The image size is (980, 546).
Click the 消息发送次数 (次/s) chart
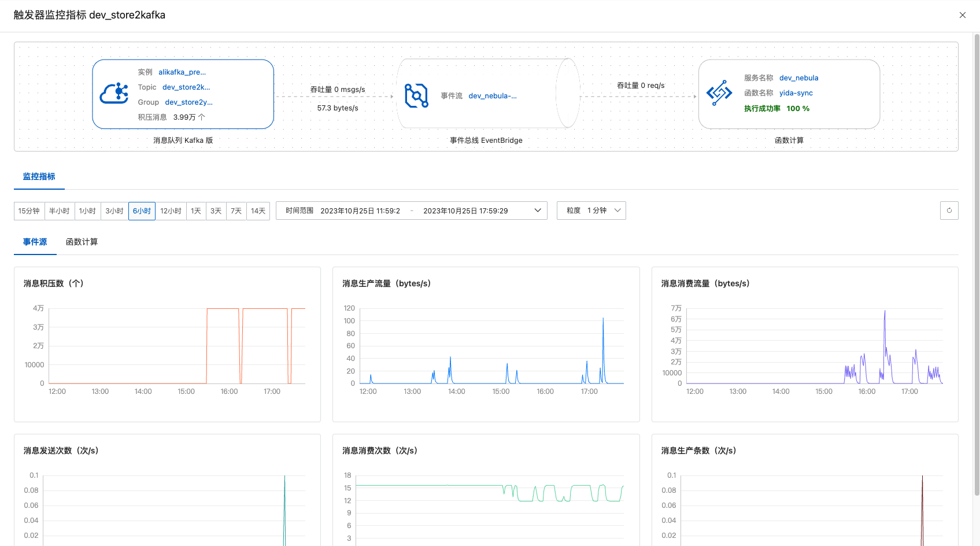[x=167, y=490]
